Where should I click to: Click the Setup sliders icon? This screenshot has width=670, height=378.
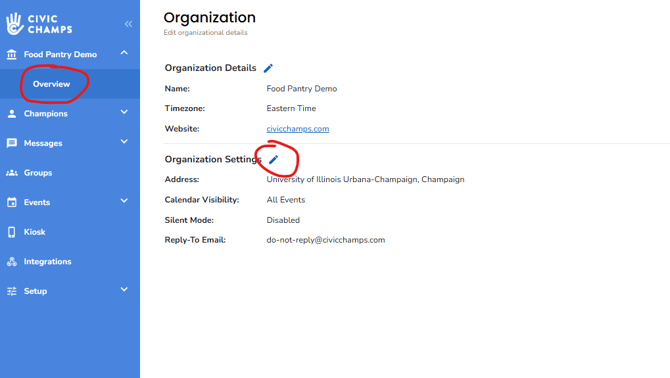point(12,291)
